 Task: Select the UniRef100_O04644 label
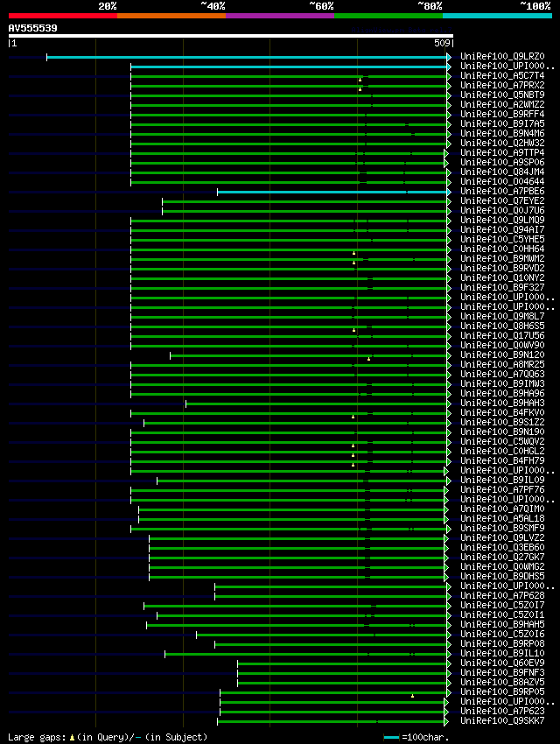(502, 182)
